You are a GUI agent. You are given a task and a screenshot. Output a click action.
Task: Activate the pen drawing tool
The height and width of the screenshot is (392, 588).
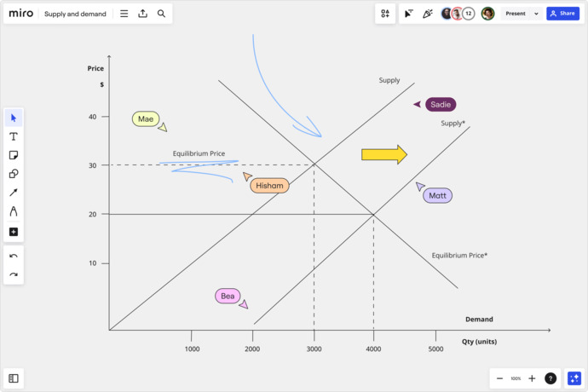[x=14, y=211]
